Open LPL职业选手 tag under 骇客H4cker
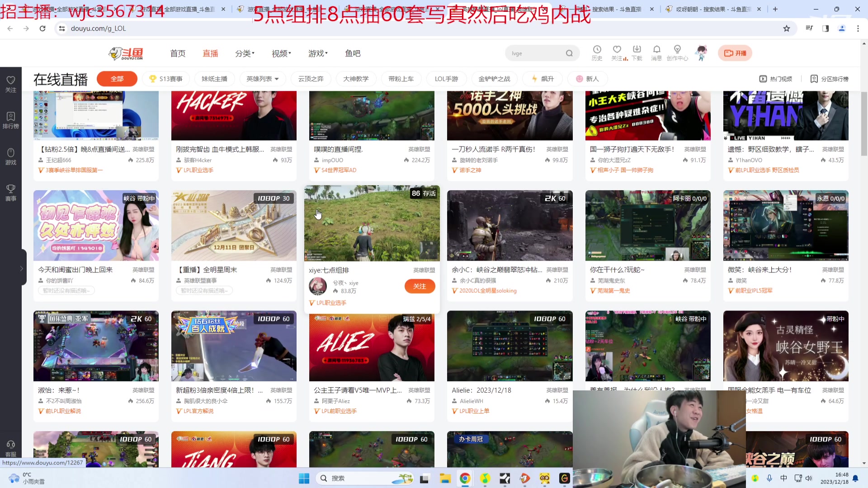Screen dimensions: 868x488 point(198,170)
